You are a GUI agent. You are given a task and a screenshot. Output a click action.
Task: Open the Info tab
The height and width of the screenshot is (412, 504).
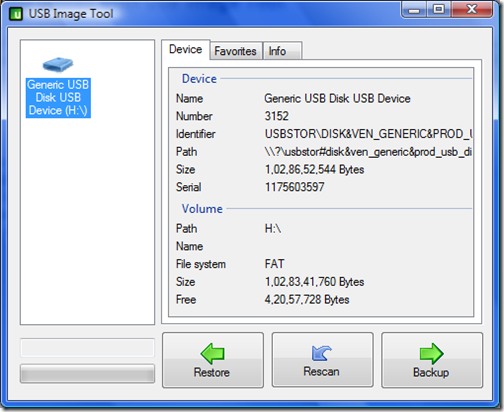coord(282,51)
